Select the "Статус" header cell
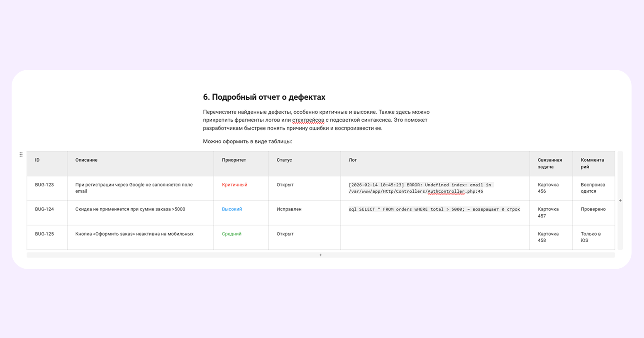This screenshot has width=644, height=338. [x=284, y=160]
